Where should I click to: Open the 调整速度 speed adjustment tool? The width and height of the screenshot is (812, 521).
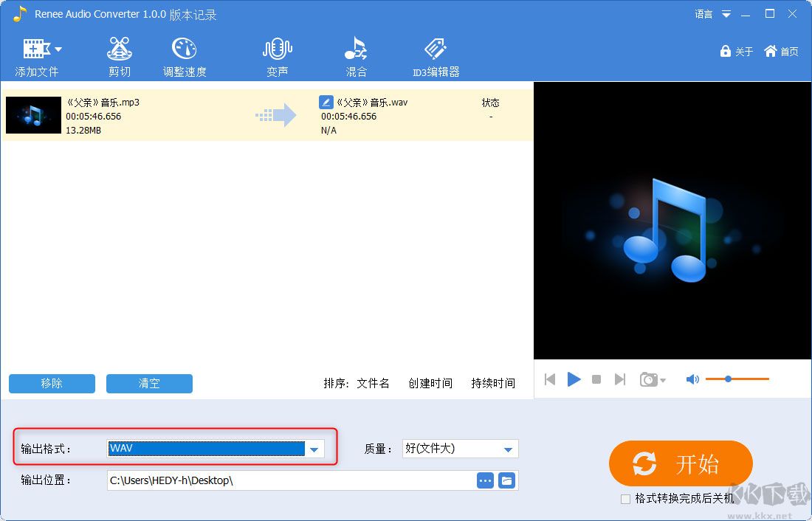[184, 55]
